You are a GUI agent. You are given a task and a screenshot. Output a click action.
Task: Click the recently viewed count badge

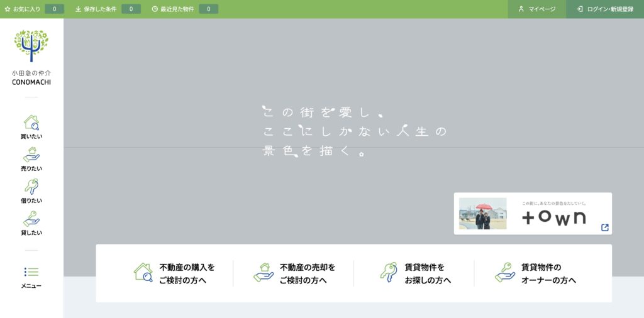point(209,9)
